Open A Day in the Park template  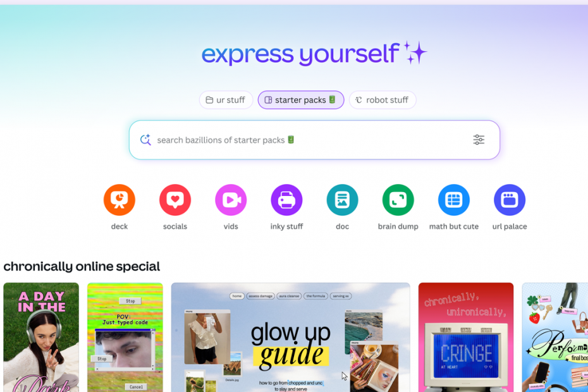pyautogui.click(x=41, y=338)
